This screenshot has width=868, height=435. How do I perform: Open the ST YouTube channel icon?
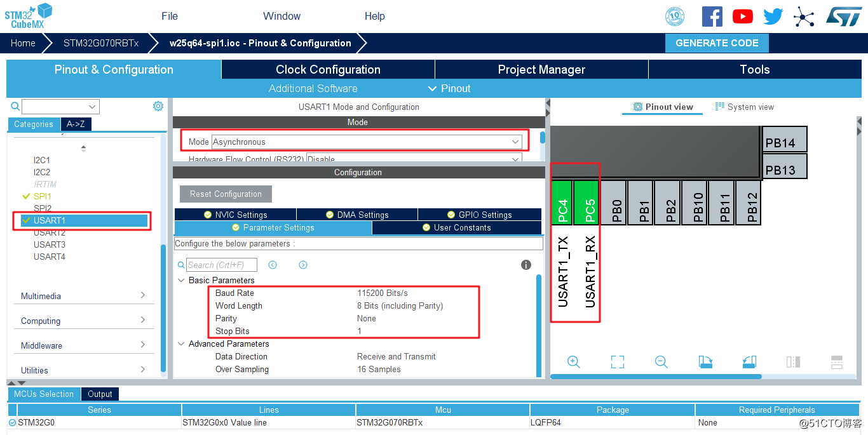pos(742,17)
